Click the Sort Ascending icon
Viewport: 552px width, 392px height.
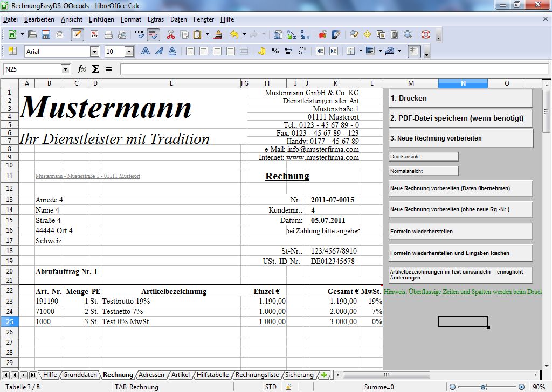[x=292, y=34]
